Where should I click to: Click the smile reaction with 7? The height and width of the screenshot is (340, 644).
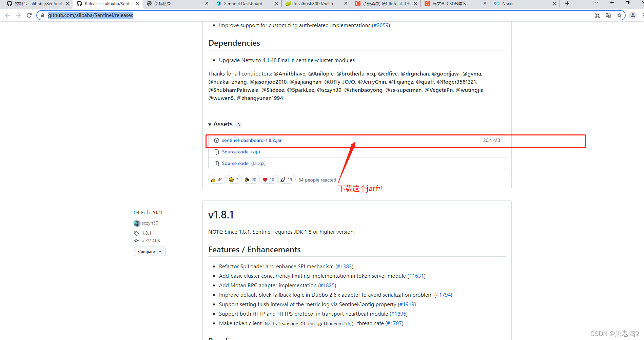click(x=234, y=179)
